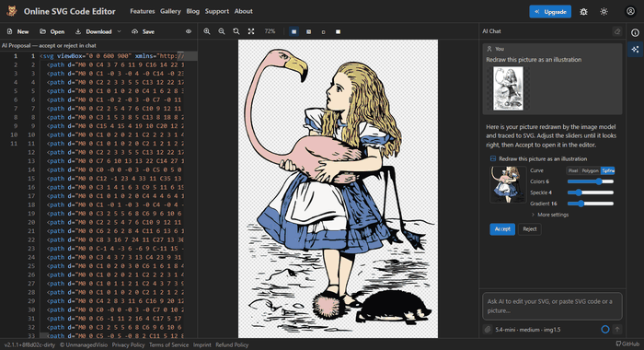Open the Terms of Service link
This screenshot has height=350, width=644.
[x=168, y=345]
